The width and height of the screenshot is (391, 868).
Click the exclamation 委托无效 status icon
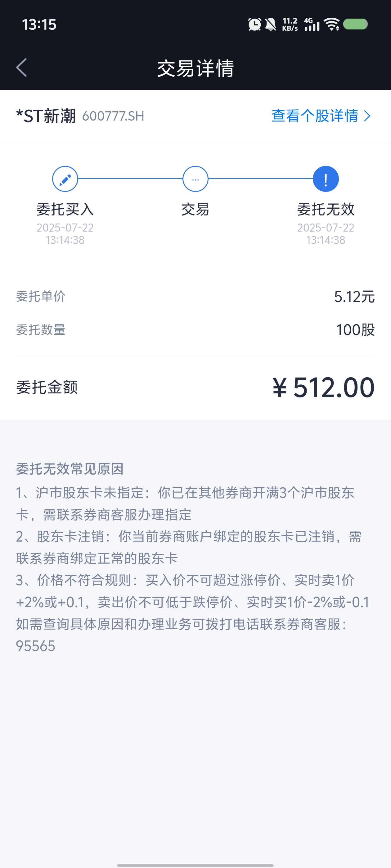326,179
